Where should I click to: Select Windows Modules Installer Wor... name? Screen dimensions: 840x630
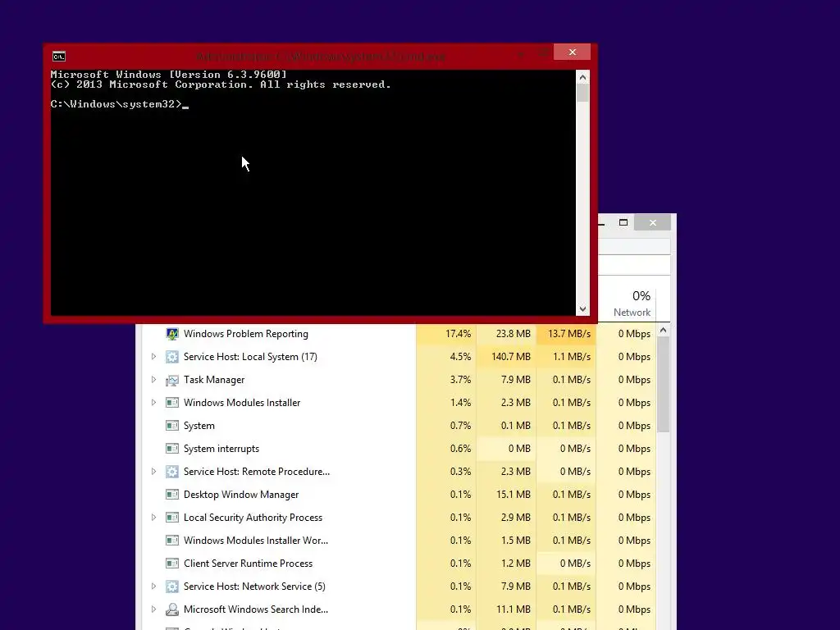[256, 541]
